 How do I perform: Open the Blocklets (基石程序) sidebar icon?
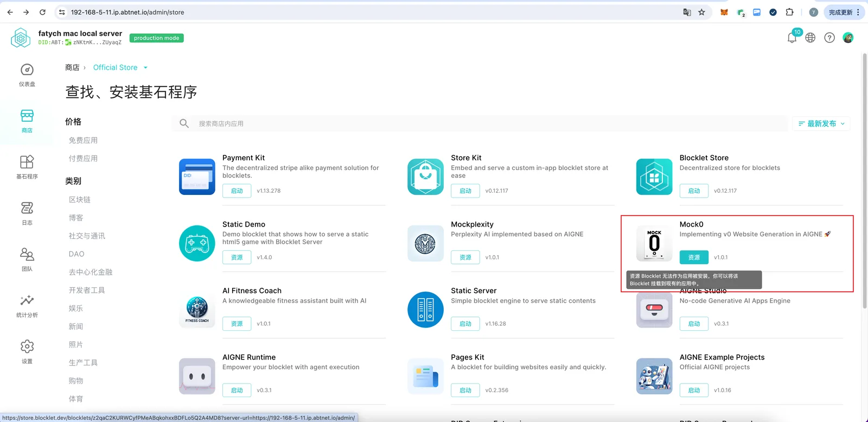click(x=27, y=162)
